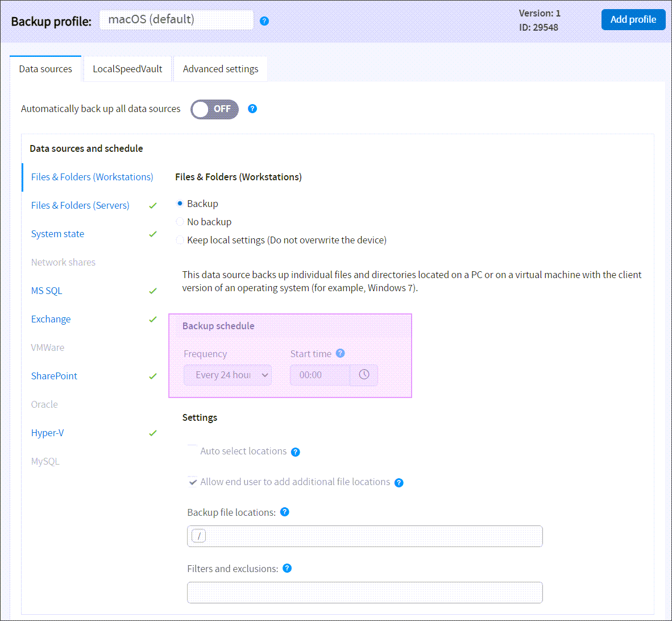This screenshot has height=621, width=672.
Task: Click help icon for Allow end user option
Action: pos(399,483)
